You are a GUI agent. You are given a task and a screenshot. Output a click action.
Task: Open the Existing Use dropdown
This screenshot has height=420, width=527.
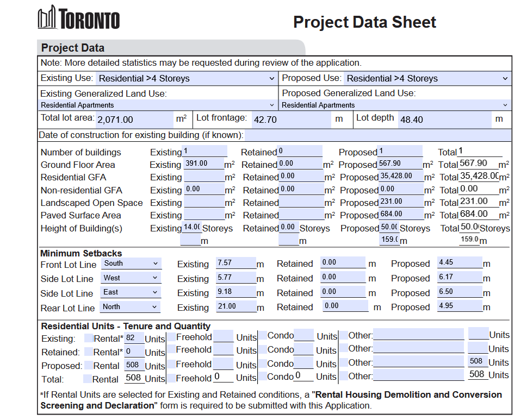[x=187, y=78]
